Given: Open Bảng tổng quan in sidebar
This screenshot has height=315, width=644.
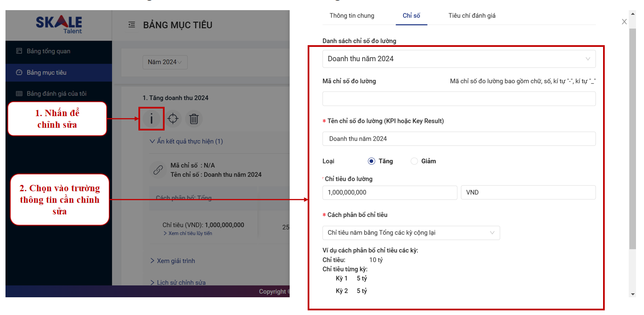Looking at the screenshot, I should (x=48, y=51).
